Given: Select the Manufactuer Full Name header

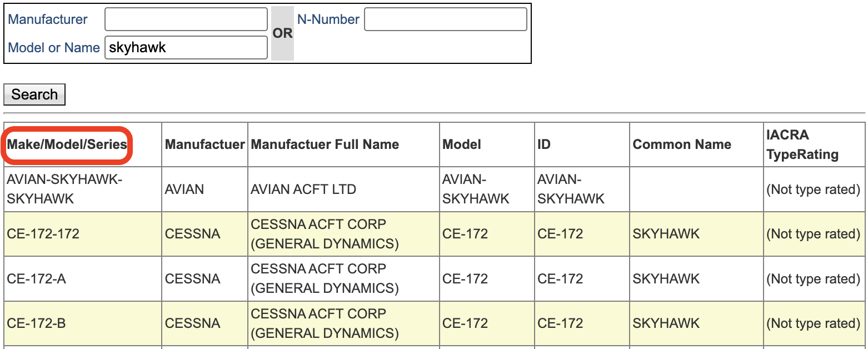Looking at the screenshot, I should pos(325,144).
